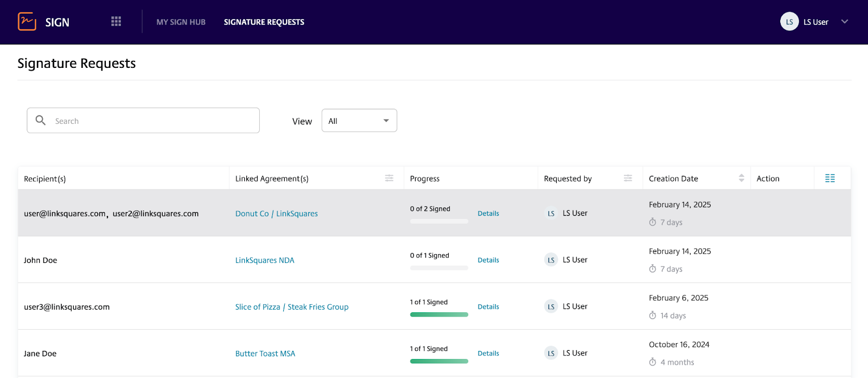The width and height of the screenshot is (868, 378).
Task: Sort by Creation Date arrows
Action: coord(741,178)
